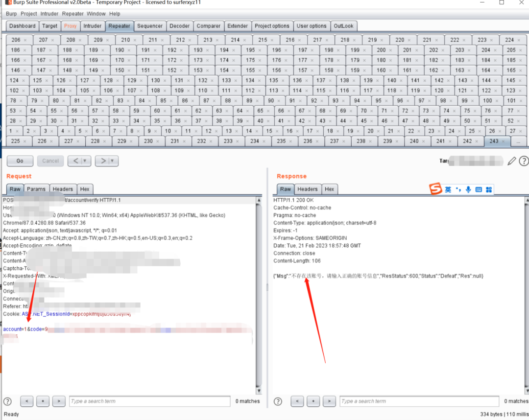Viewport: 529px width, 420px height.
Task: Click the Cancel button
Action: click(50, 161)
